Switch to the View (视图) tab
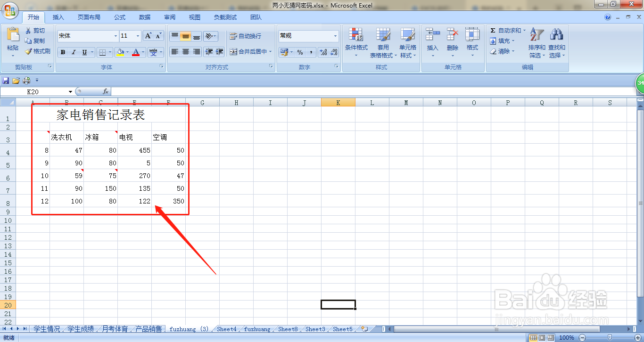644x342 pixels. point(195,17)
